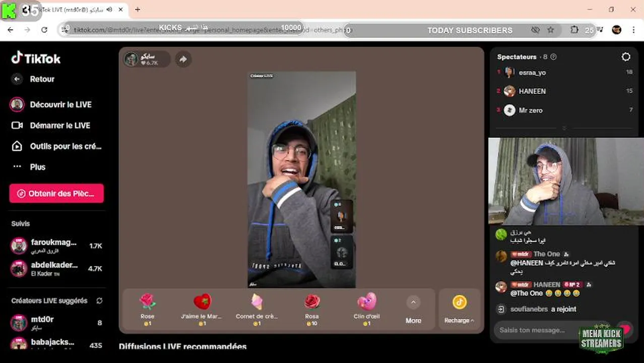Send the Cornet de crème gift

pos(256,310)
